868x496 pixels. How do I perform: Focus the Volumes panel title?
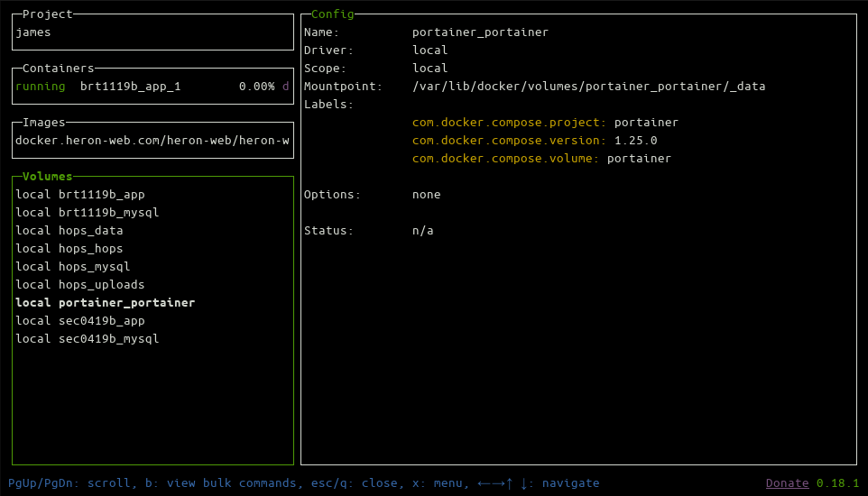[x=47, y=177]
